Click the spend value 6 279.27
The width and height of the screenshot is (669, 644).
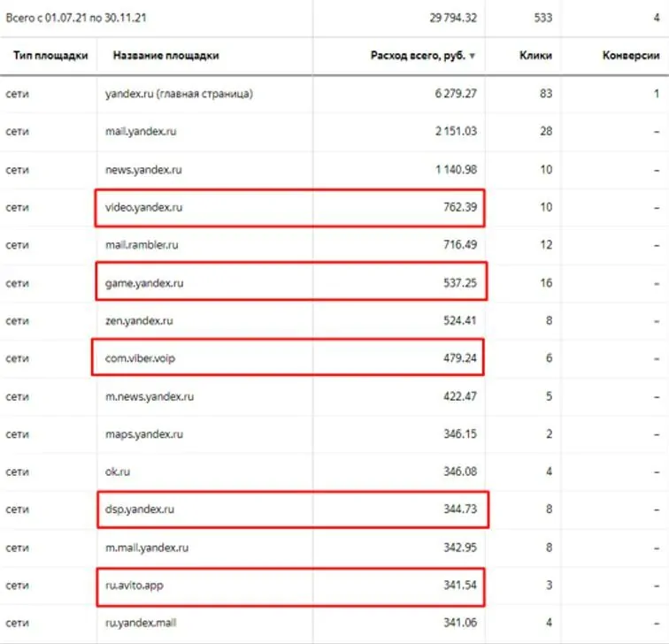click(456, 94)
